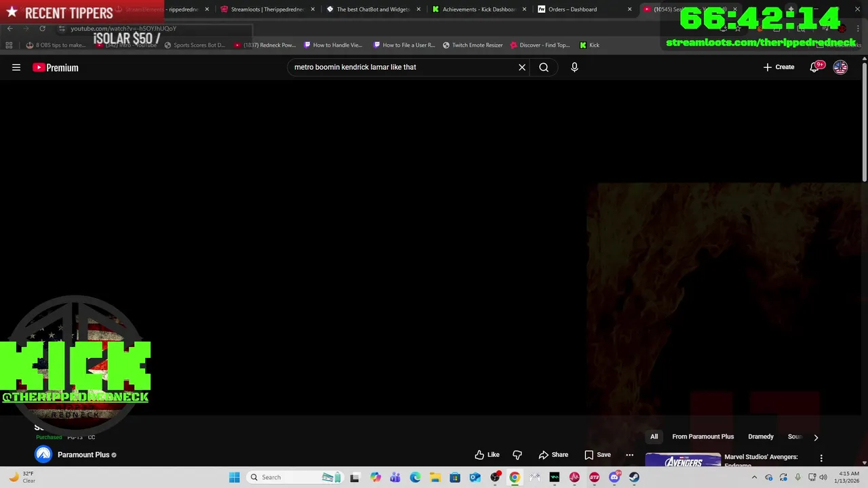Open Microsoft Edge from taskbar
868x488 pixels.
pos(415,477)
